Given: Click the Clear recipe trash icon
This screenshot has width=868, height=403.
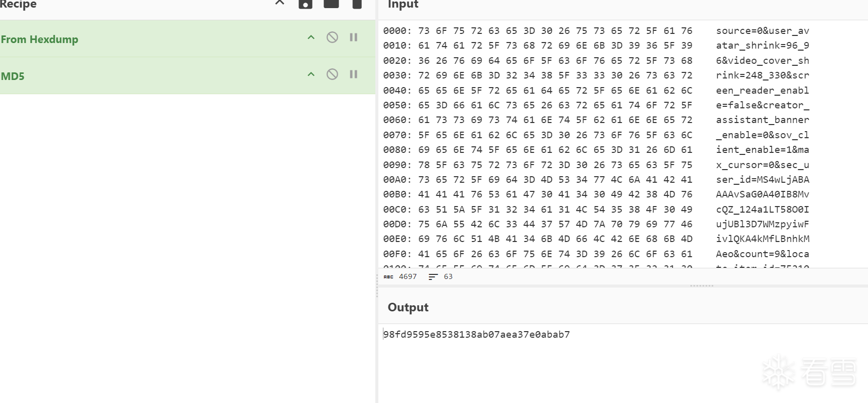Looking at the screenshot, I should pos(357,4).
